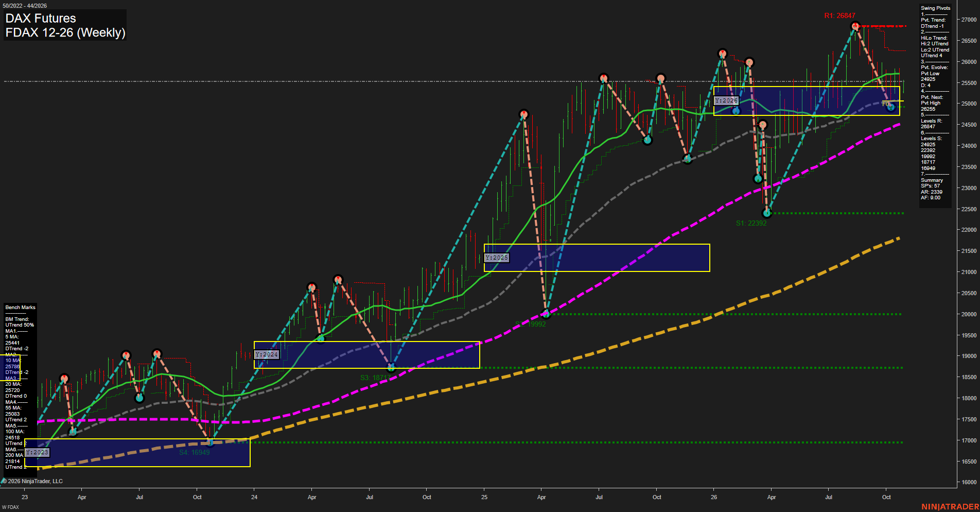Click the year '25' label on time axis
The height and width of the screenshot is (512, 980).
[484, 497]
